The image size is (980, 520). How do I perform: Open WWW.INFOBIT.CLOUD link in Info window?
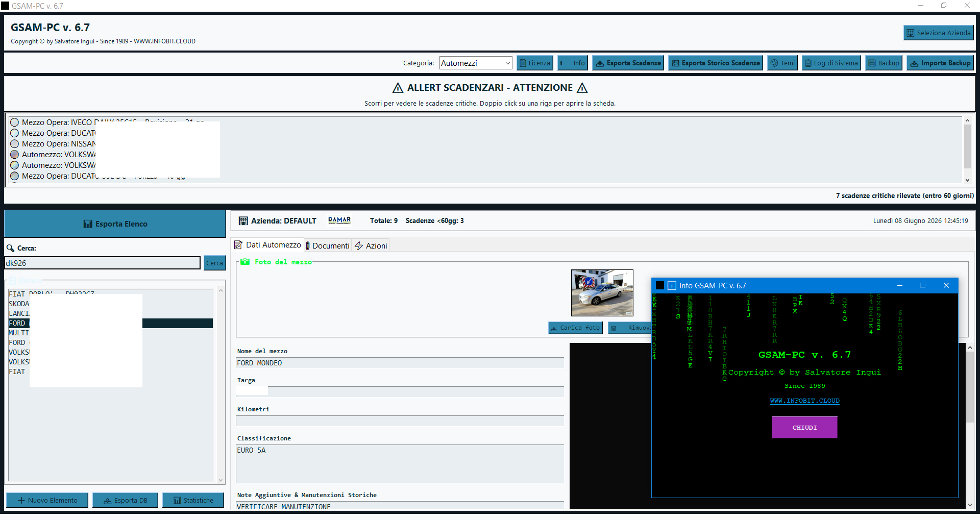pos(804,401)
